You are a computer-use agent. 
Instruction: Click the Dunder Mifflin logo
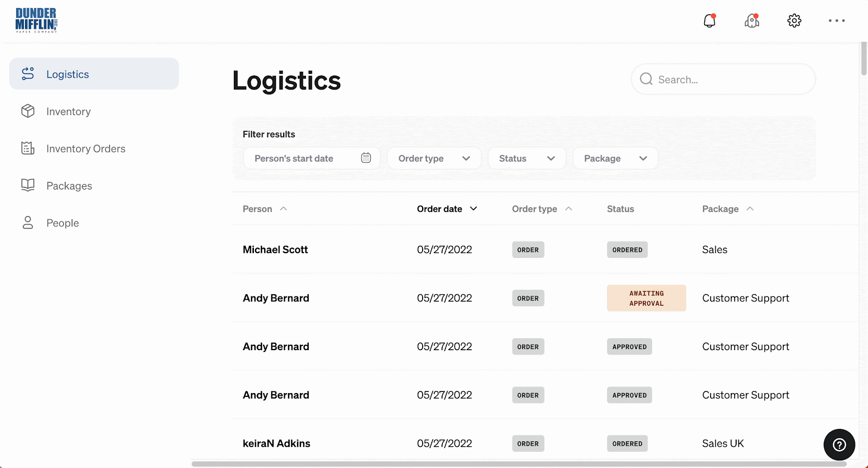36,21
